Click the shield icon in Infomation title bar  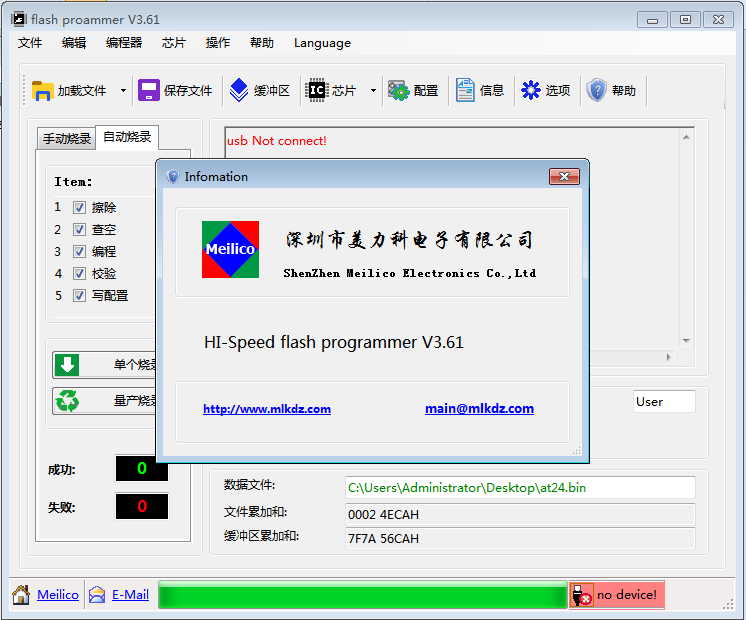[x=173, y=177]
